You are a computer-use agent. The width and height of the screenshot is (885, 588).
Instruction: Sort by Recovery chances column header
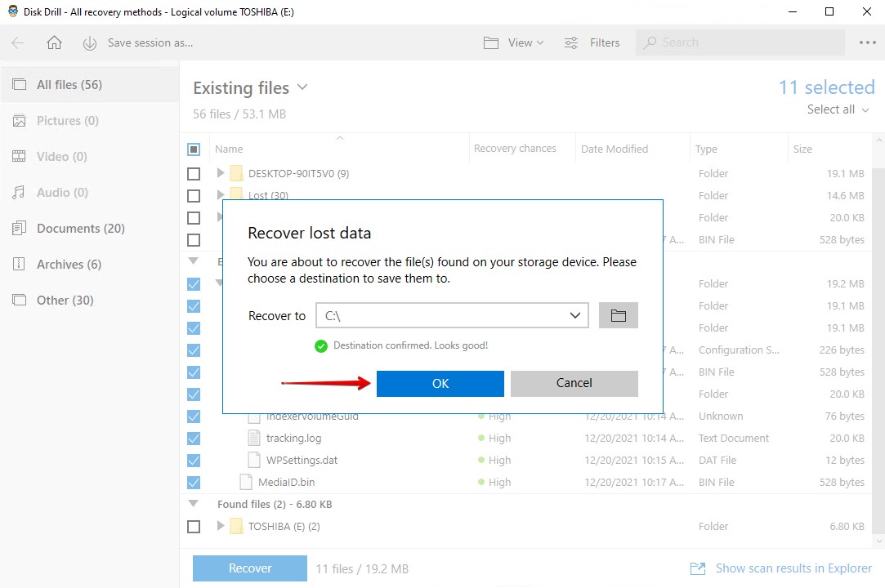coord(522,149)
